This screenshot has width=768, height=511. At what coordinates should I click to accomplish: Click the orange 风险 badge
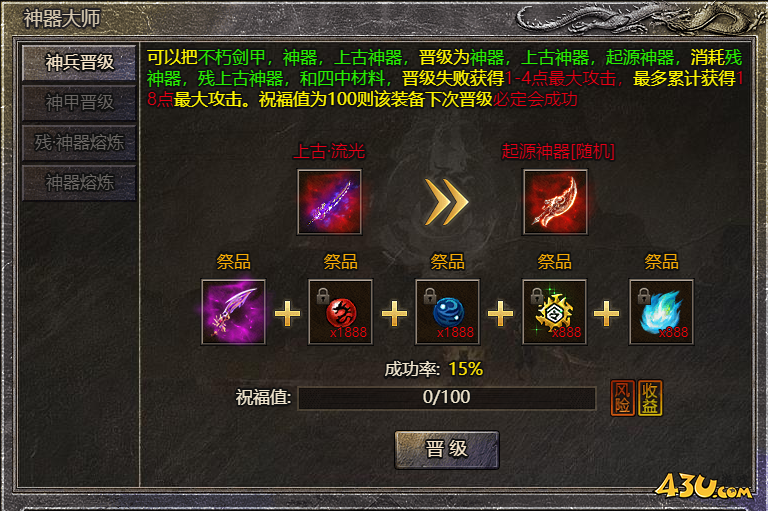click(x=623, y=398)
